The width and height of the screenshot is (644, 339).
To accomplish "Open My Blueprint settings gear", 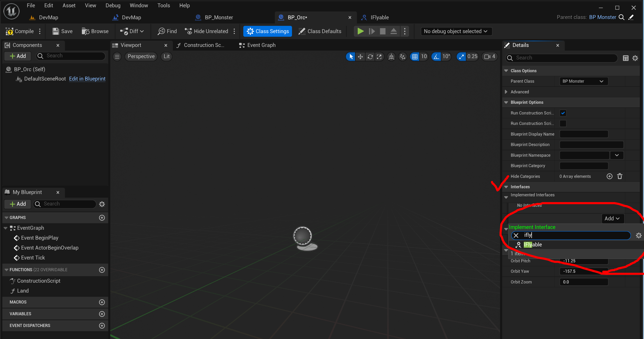I will (x=102, y=204).
